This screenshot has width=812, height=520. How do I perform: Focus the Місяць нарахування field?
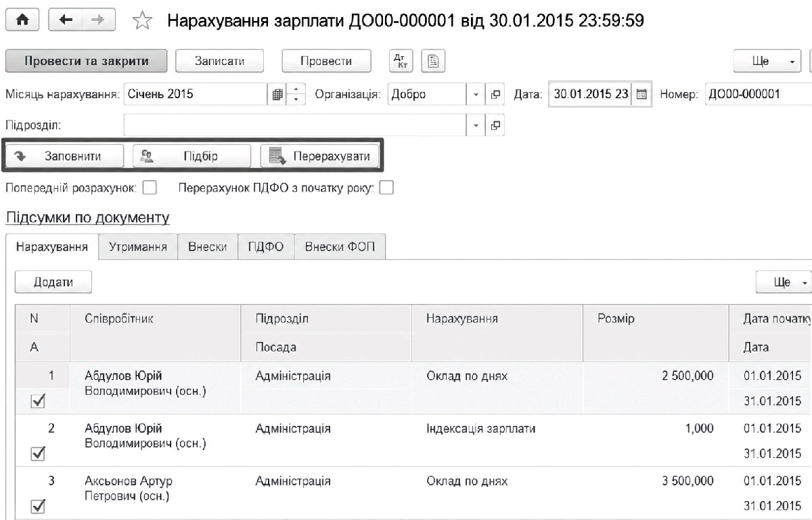196,95
